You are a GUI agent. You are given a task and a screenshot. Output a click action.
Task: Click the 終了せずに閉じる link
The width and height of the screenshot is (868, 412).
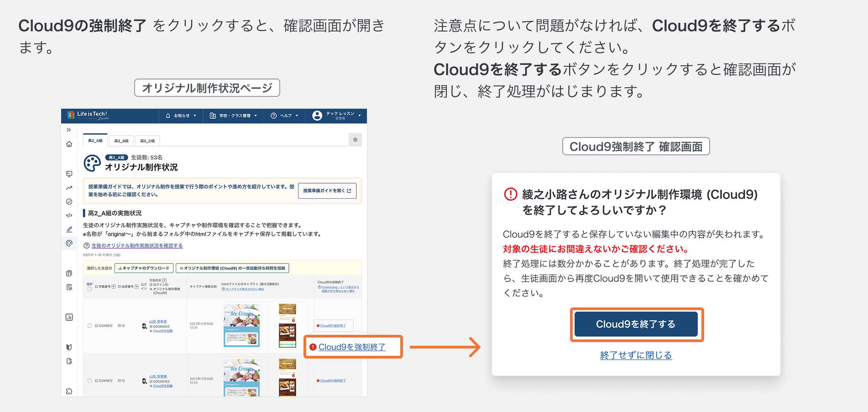pyautogui.click(x=636, y=355)
